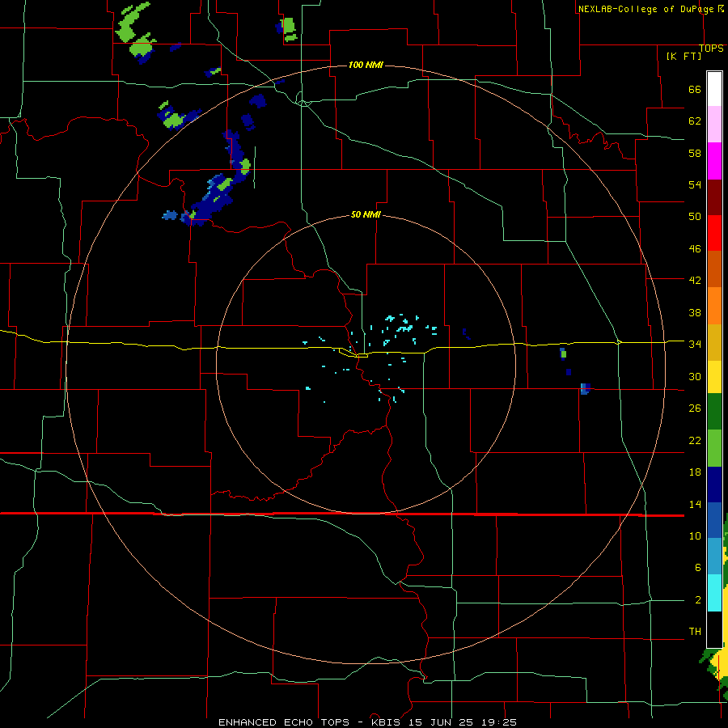Select the dark red 54K FT swatch
Viewport: 728px width, 728px height.
(714, 197)
